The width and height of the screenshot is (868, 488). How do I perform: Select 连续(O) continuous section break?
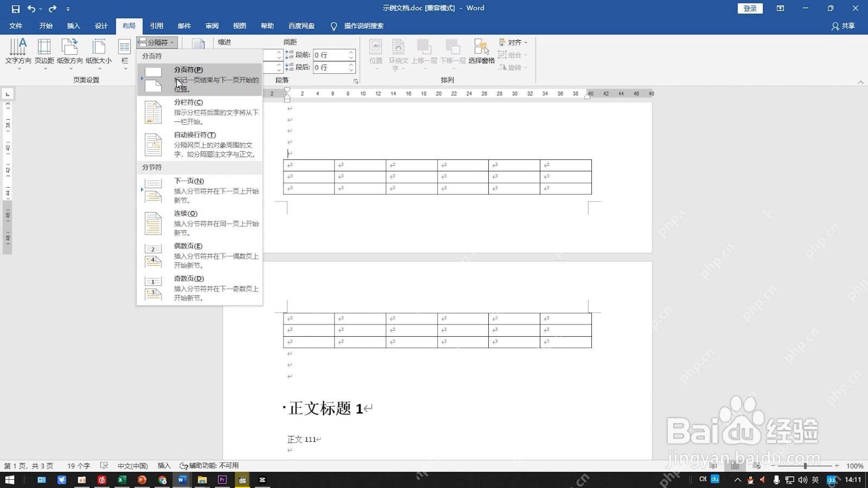tap(200, 223)
